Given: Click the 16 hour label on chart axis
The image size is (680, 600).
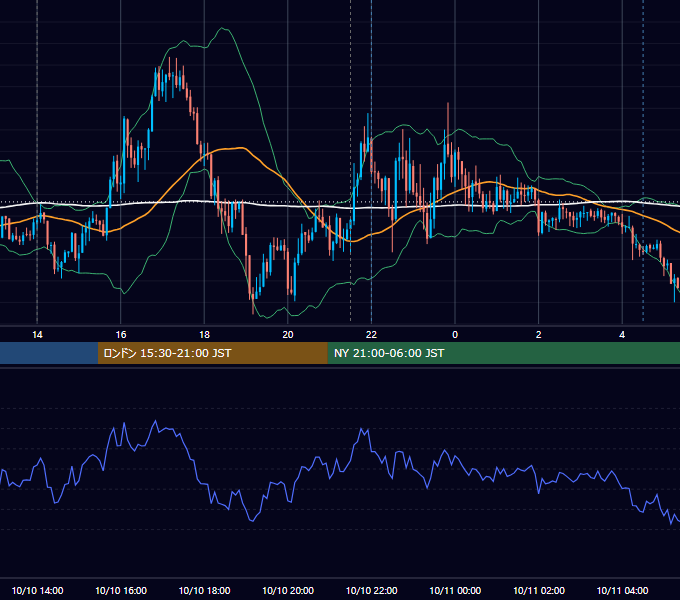Looking at the screenshot, I should coord(121,335).
